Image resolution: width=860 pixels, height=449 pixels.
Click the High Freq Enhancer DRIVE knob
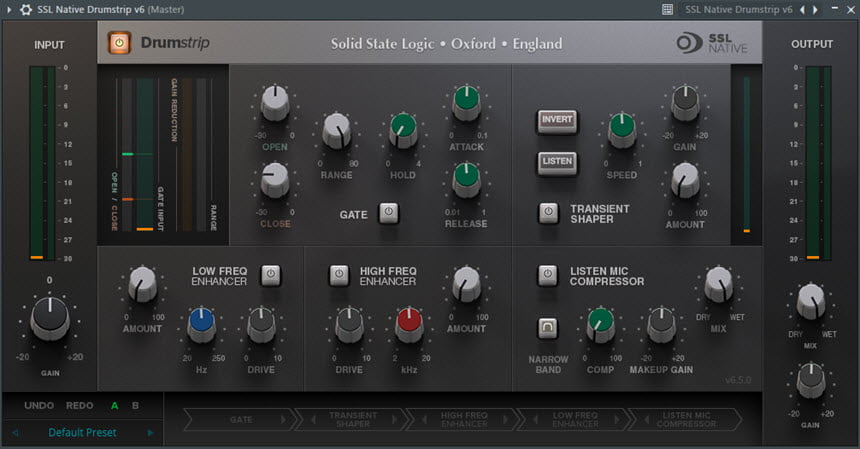[349, 325]
